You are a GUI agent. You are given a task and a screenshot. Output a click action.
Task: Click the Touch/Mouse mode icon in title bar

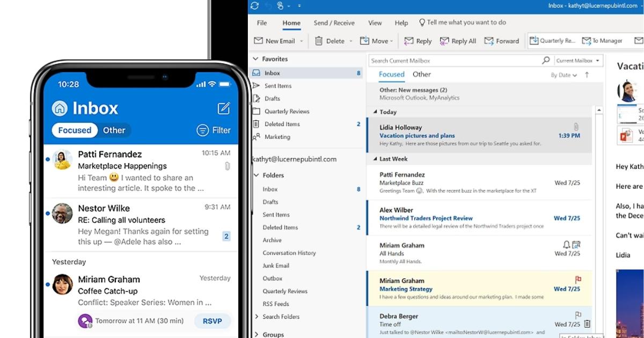pyautogui.click(x=281, y=5)
